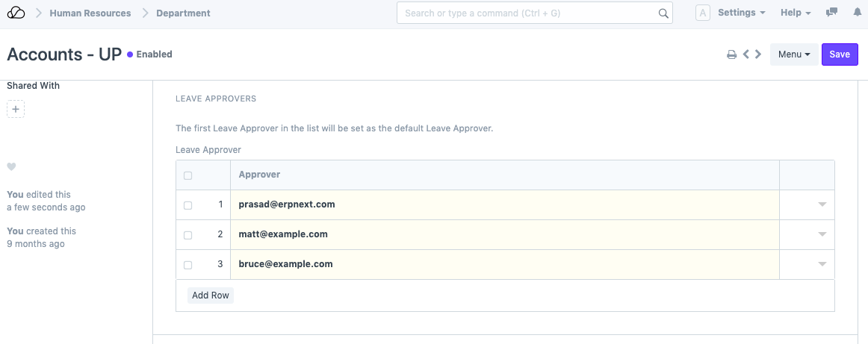Open the Menu dropdown button
This screenshot has width=868, height=344.
click(793, 54)
